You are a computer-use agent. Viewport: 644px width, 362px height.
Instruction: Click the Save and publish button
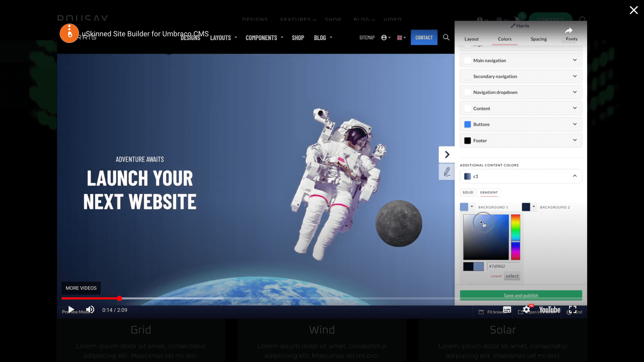pos(520,295)
